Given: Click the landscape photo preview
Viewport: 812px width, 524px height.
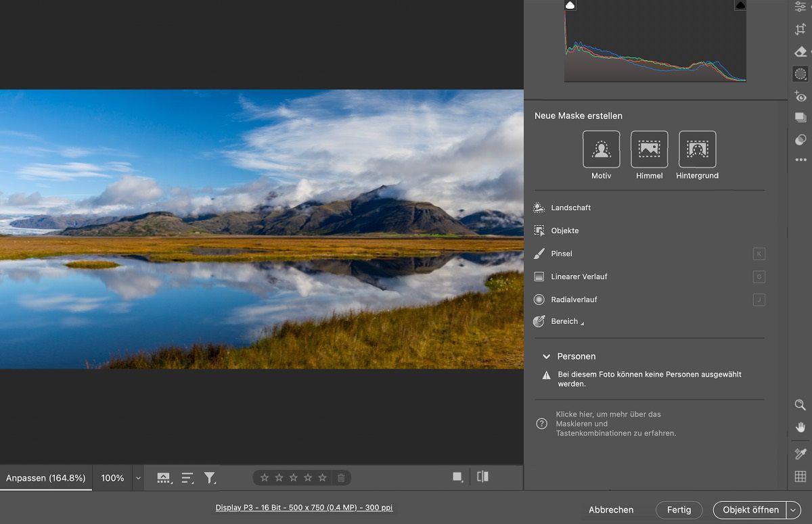Looking at the screenshot, I should [262, 229].
